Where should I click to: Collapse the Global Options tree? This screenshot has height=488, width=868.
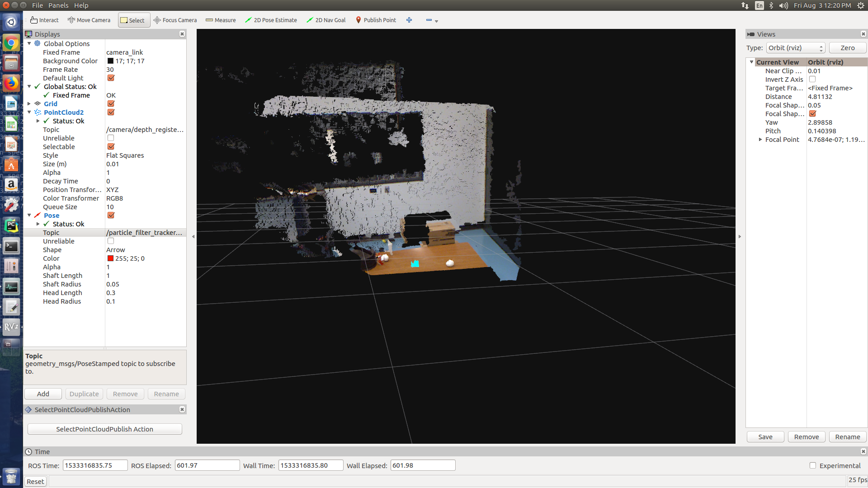29,43
